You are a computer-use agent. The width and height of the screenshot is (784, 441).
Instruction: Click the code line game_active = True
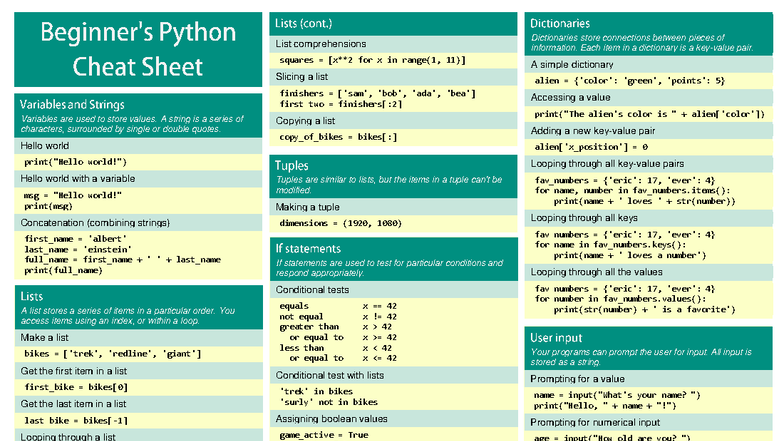pyautogui.click(x=324, y=435)
